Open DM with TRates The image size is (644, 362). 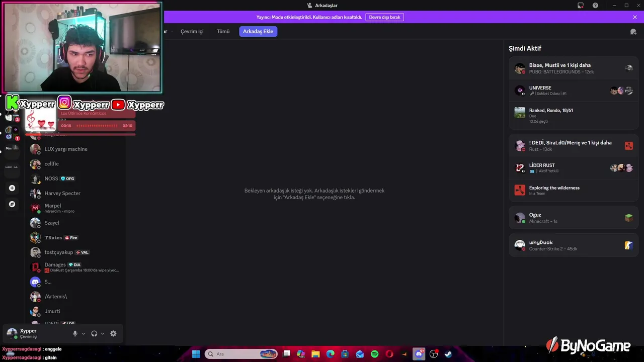[x=75, y=237]
